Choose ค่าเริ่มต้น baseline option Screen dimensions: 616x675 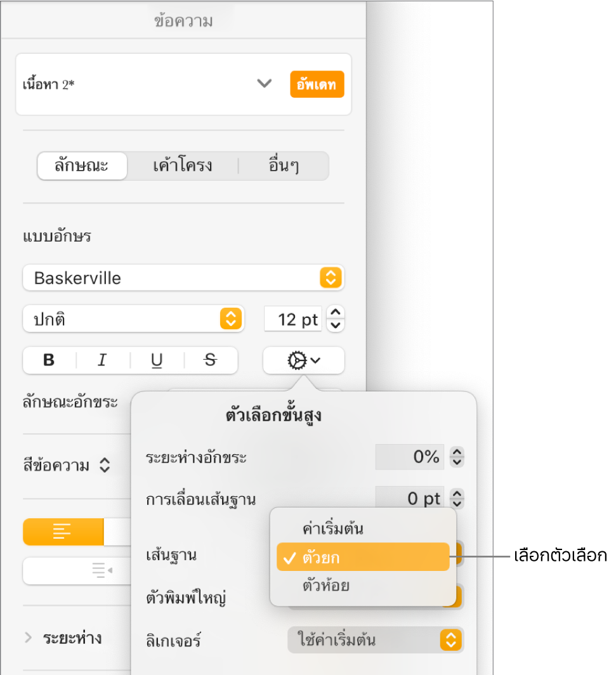point(363,528)
